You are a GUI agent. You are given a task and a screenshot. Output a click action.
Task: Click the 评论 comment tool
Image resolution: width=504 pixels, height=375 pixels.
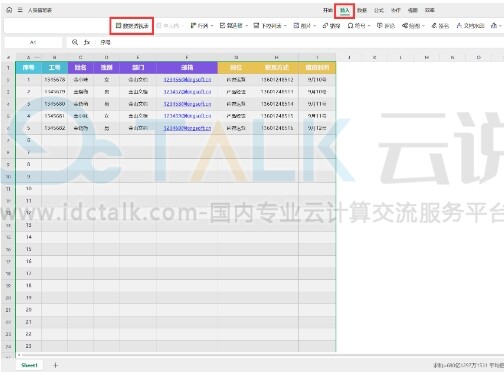(386, 26)
